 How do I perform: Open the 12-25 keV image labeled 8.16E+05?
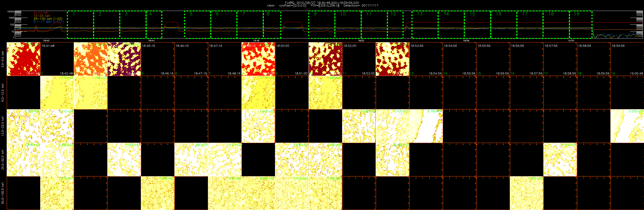426,126
